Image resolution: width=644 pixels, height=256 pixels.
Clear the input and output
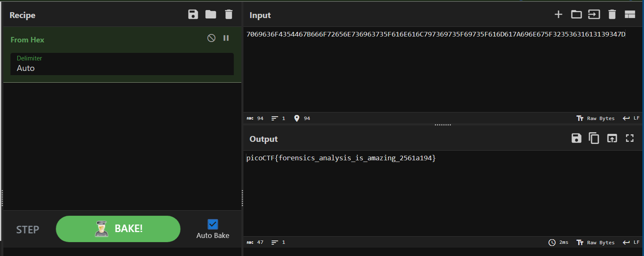[x=612, y=15]
